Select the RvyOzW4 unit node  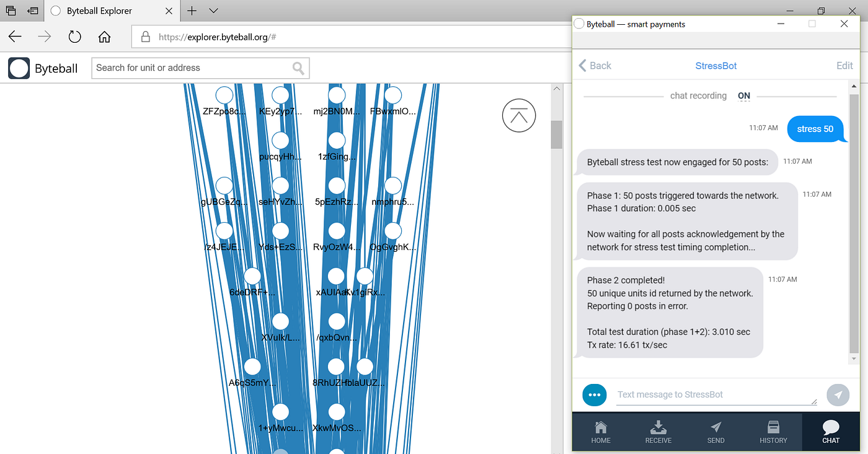pos(337,231)
